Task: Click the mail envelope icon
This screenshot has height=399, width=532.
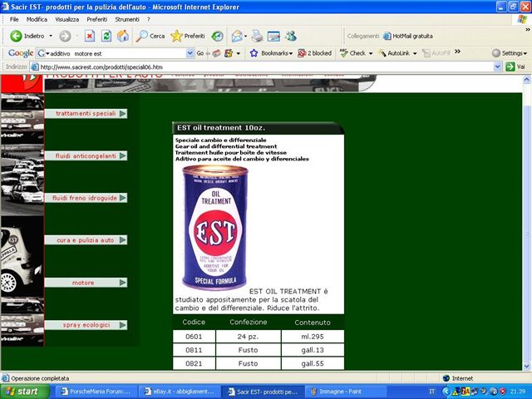Action: coord(237,36)
